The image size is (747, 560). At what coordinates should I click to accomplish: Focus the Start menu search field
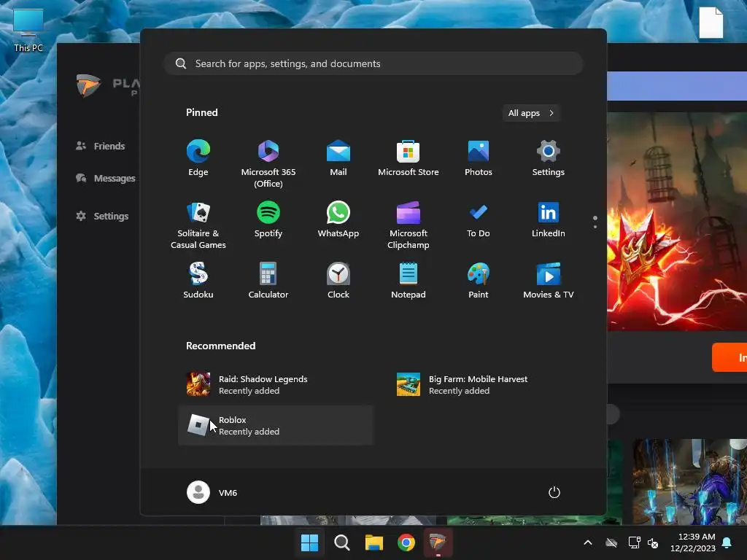373,64
